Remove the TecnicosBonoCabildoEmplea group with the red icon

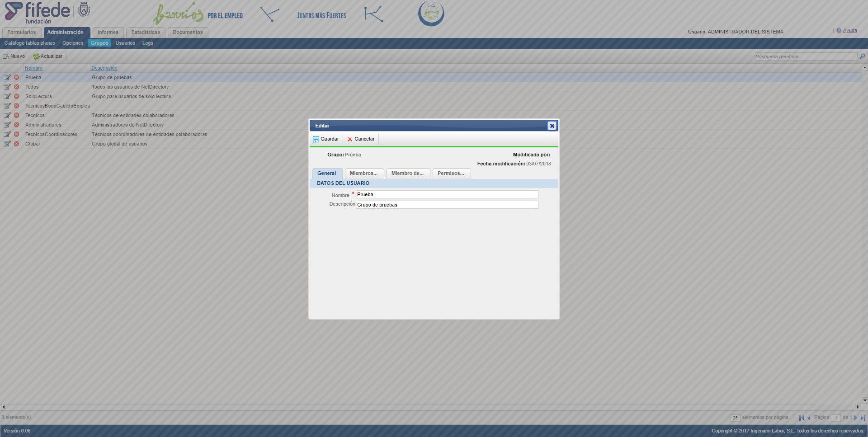click(17, 106)
